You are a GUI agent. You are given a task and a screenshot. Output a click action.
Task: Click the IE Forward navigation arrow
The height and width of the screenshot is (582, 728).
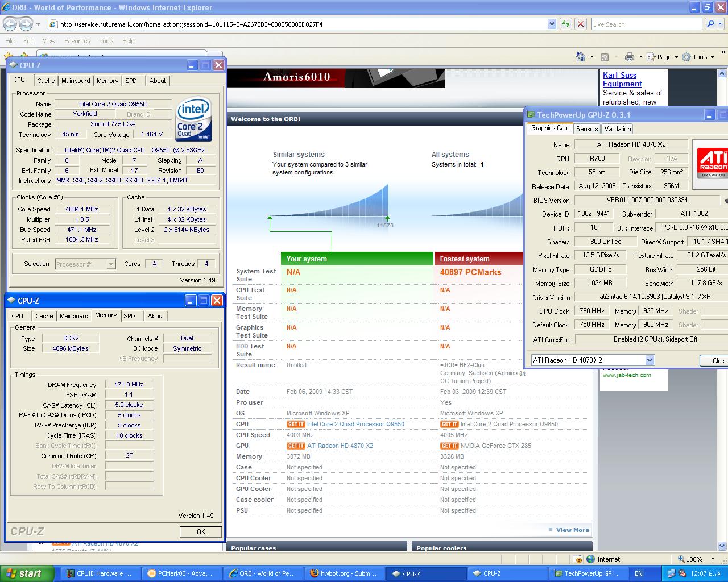tap(26, 24)
